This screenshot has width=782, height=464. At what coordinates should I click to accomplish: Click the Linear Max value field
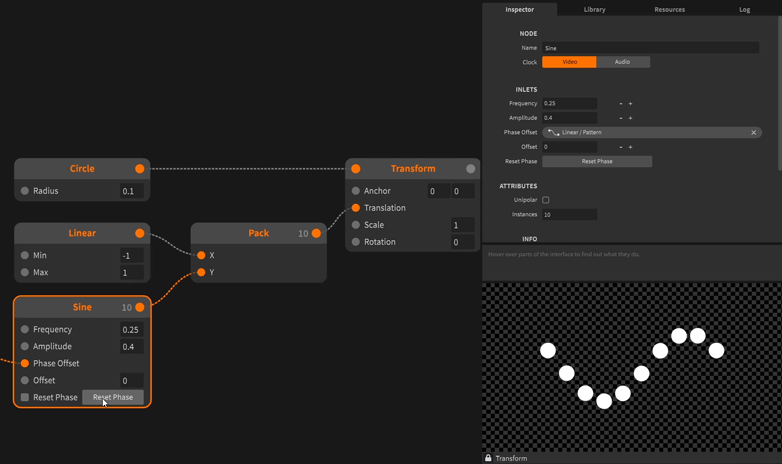pyautogui.click(x=132, y=272)
